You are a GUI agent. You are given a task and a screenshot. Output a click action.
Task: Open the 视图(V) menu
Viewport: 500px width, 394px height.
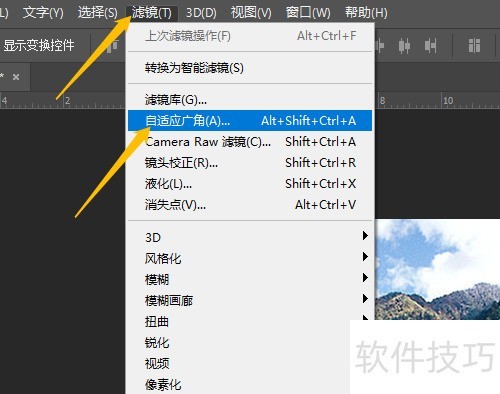point(251,13)
